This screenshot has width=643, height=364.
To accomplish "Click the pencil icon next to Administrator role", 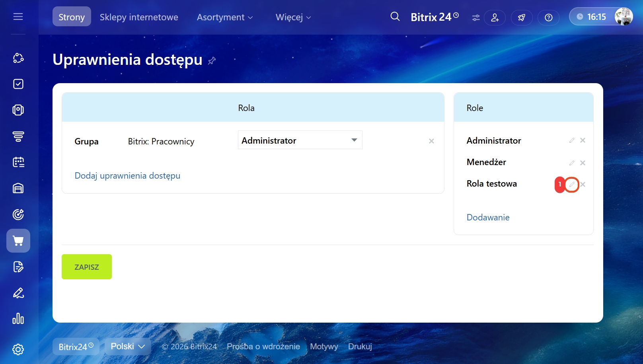I will pyautogui.click(x=572, y=140).
